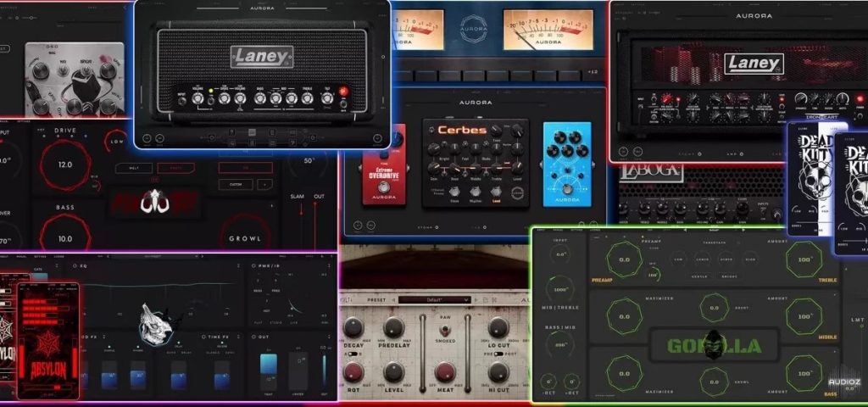Click the Laney logo on the black amp head
868x407 pixels.
point(262,57)
